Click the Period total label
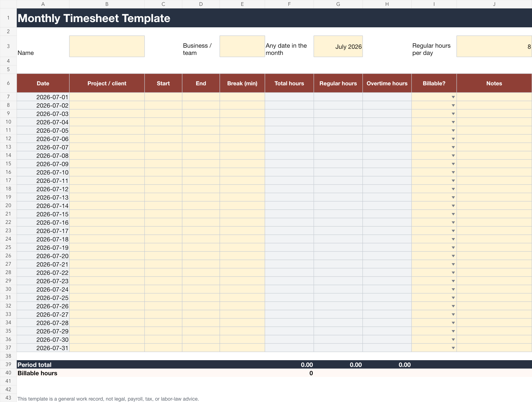This screenshot has width=532, height=402. (35, 365)
